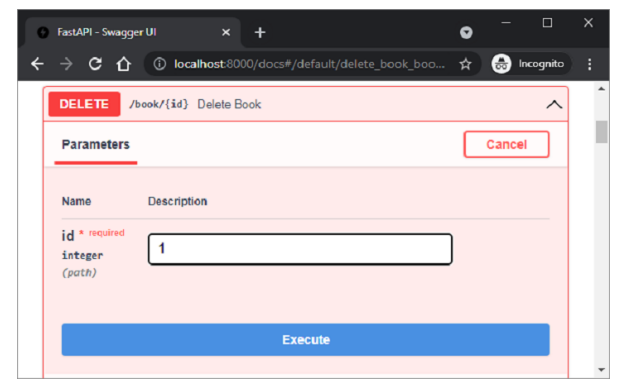Select the FastAPI - Swagger UI tab

pos(133,32)
